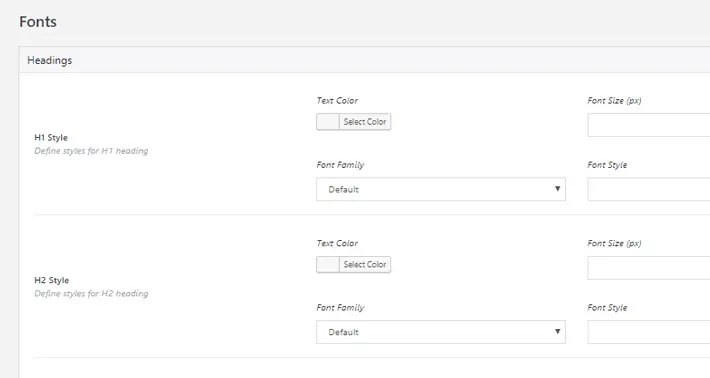Open Select Color for H1 Style
This screenshot has width=710, height=378.
365,122
